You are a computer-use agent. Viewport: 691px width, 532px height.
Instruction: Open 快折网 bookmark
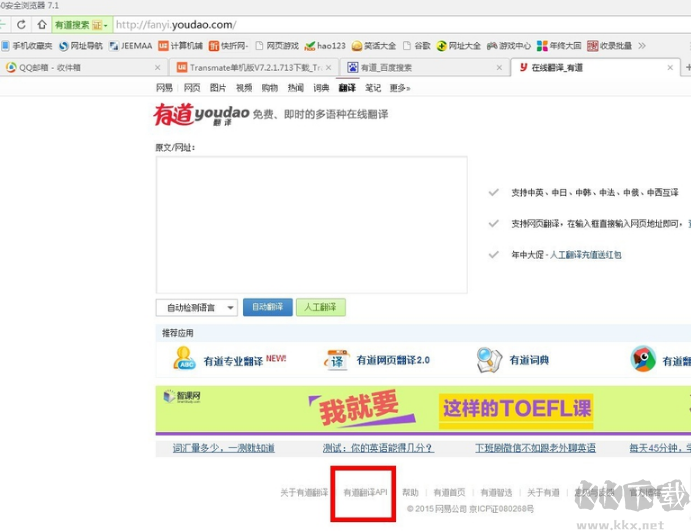[229, 46]
